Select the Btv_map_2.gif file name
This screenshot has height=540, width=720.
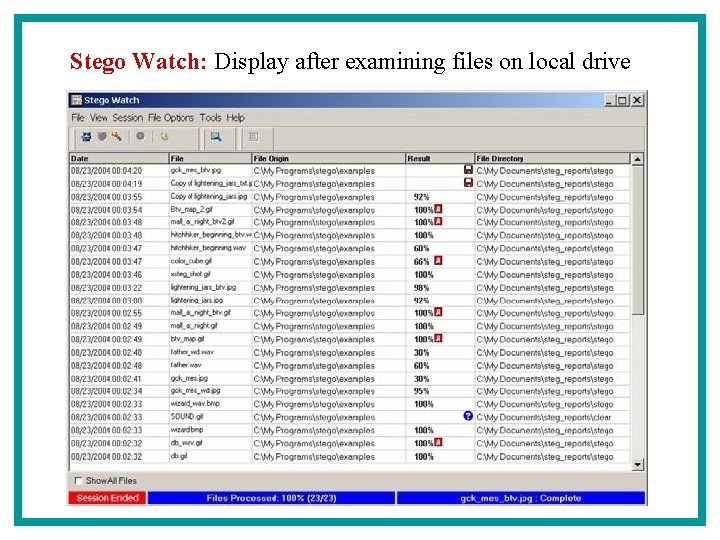191,210
